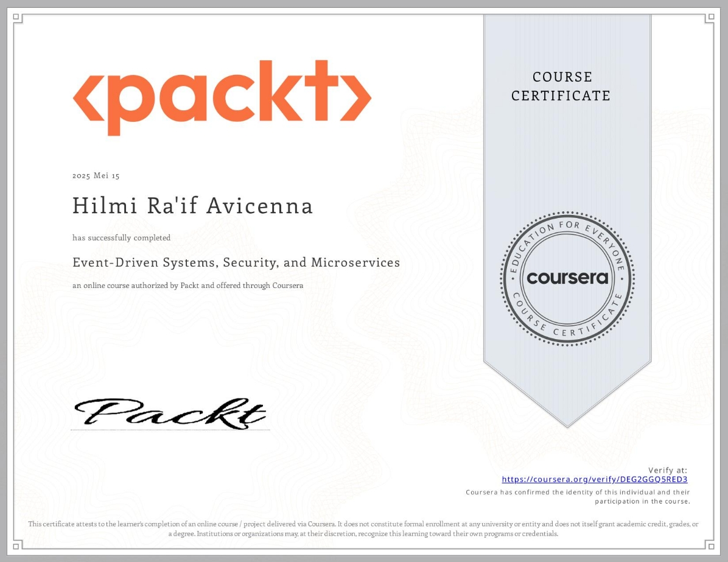Screen dimensions: 728x562
Task: Click the 'COURSE CERTIFICATE' heading
Action: point(561,86)
